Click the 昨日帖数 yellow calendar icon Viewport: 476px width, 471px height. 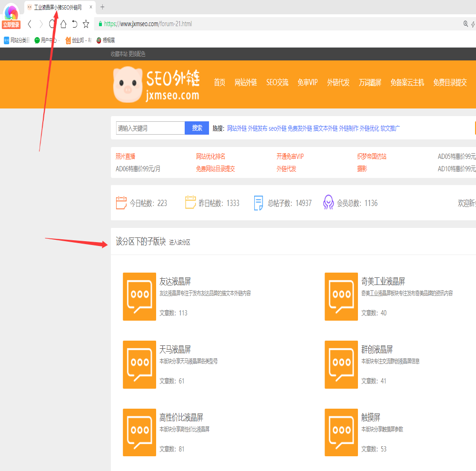pyautogui.click(x=190, y=202)
